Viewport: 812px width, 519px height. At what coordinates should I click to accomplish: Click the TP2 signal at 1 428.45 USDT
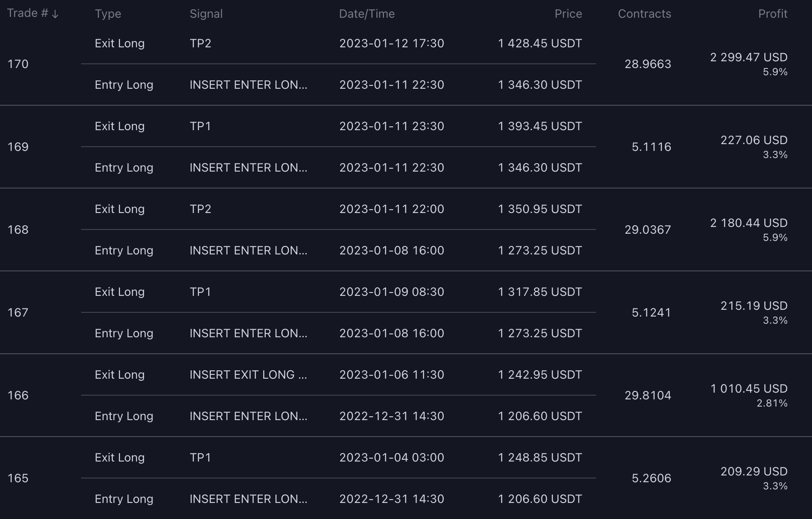pos(200,44)
